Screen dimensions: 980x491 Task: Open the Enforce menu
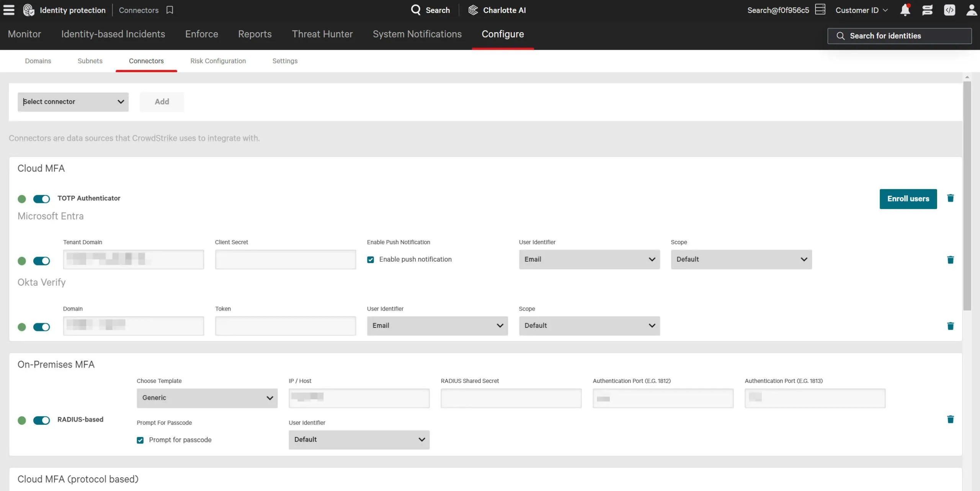click(202, 34)
